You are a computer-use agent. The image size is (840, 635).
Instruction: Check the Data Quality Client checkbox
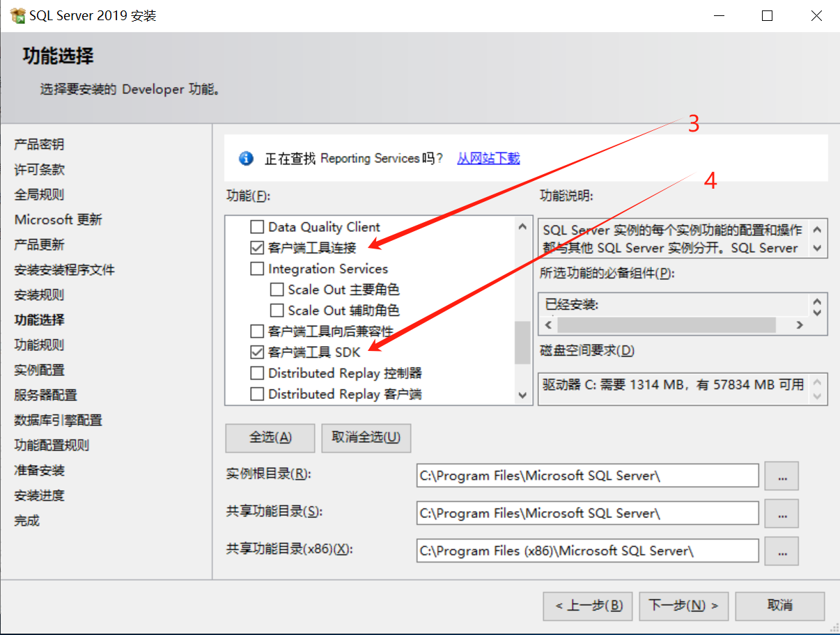[258, 227]
